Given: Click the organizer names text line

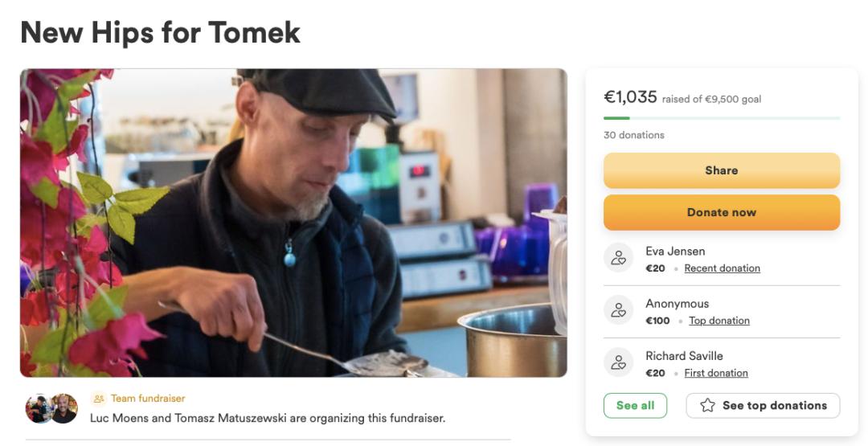Looking at the screenshot, I should (x=267, y=418).
